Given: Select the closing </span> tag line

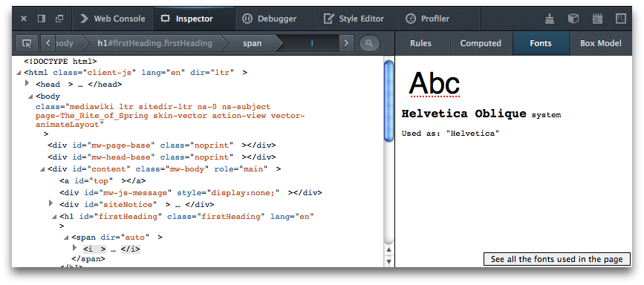Looking at the screenshot, I should click(x=88, y=259).
